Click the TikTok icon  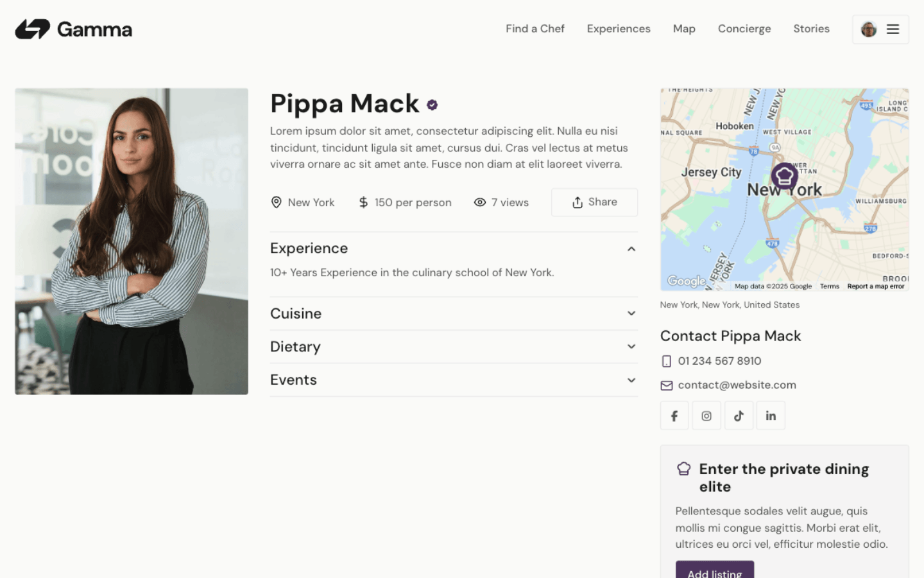[x=739, y=416]
